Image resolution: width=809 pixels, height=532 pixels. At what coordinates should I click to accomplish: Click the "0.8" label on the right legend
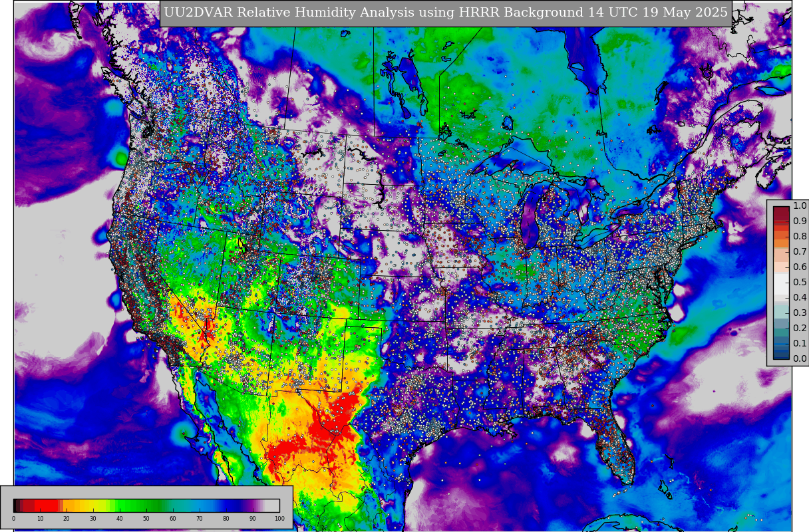(x=800, y=237)
